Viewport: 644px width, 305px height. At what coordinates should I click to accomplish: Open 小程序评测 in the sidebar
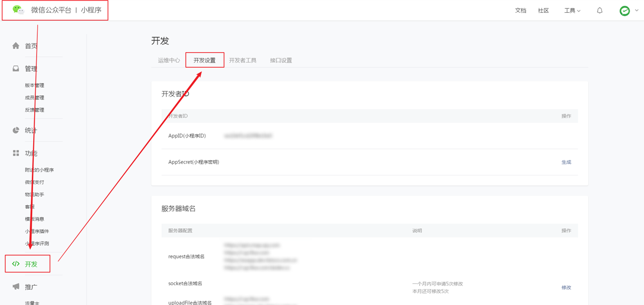(37, 244)
